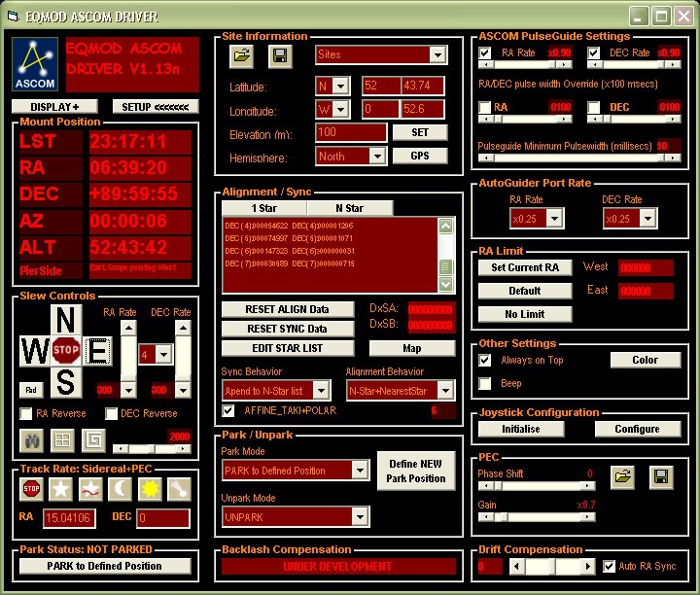Image resolution: width=700 pixels, height=595 pixels.
Task: Open PEC file with the folder icon
Action: point(622,477)
